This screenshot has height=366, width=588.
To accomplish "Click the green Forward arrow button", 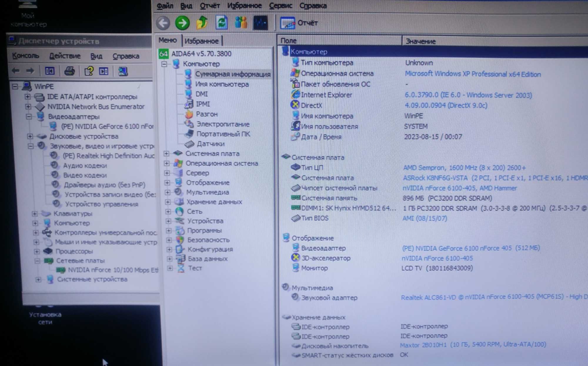I will pos(182,23).
